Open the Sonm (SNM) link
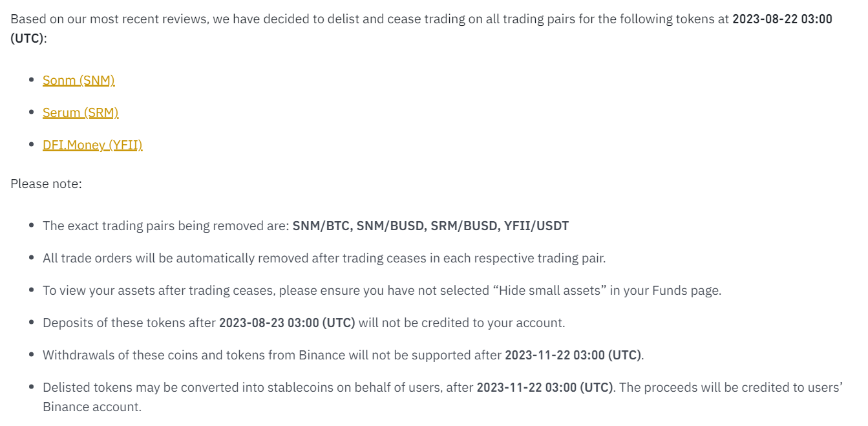The height and width of the screenshot is (426, 868). click(79, 80)
